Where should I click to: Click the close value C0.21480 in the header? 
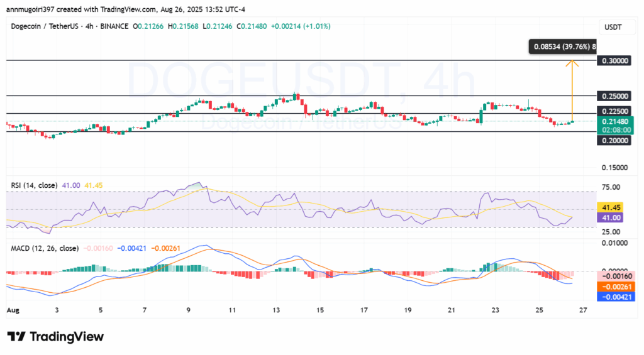tap(252, 26)
